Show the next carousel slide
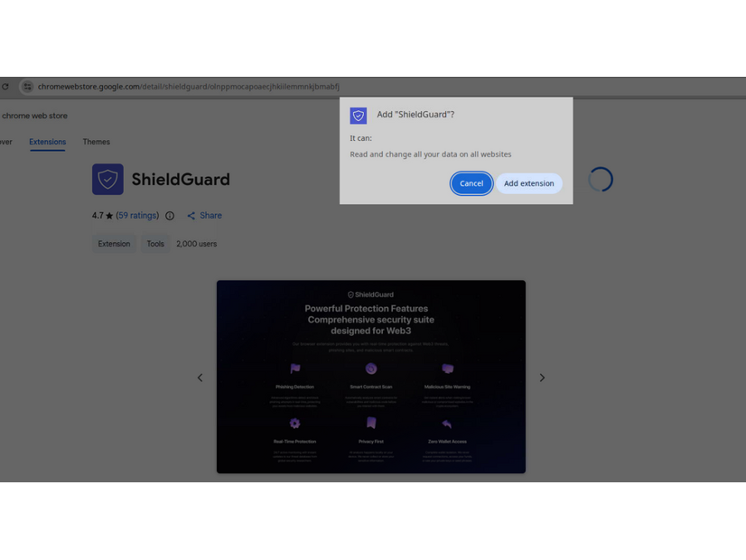 (542, 378)
